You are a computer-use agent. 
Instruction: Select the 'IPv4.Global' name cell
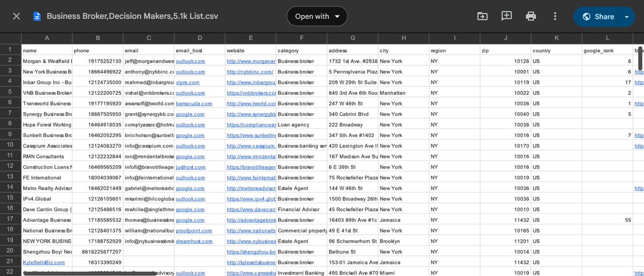[47, 199]
